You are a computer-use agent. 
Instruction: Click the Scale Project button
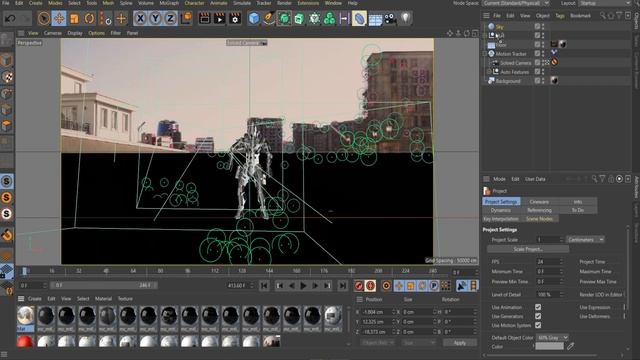tap(528, 249)
